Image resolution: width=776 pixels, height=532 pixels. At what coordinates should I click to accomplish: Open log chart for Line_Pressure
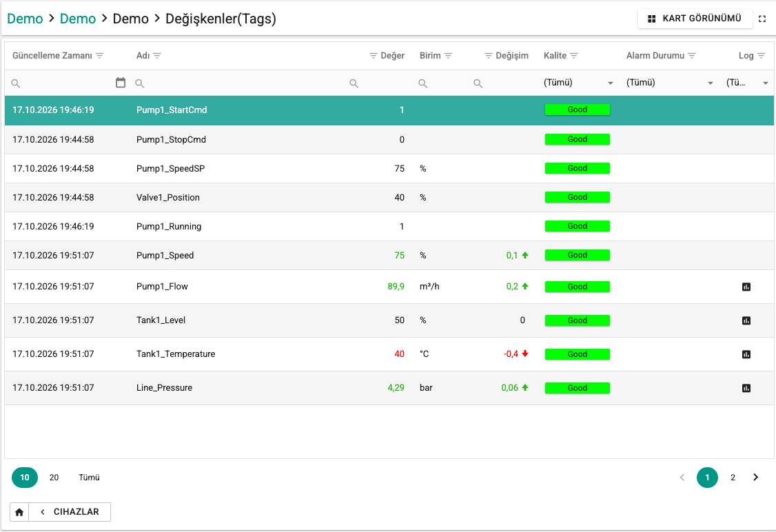pyautogui.click(x=746, y=388)
